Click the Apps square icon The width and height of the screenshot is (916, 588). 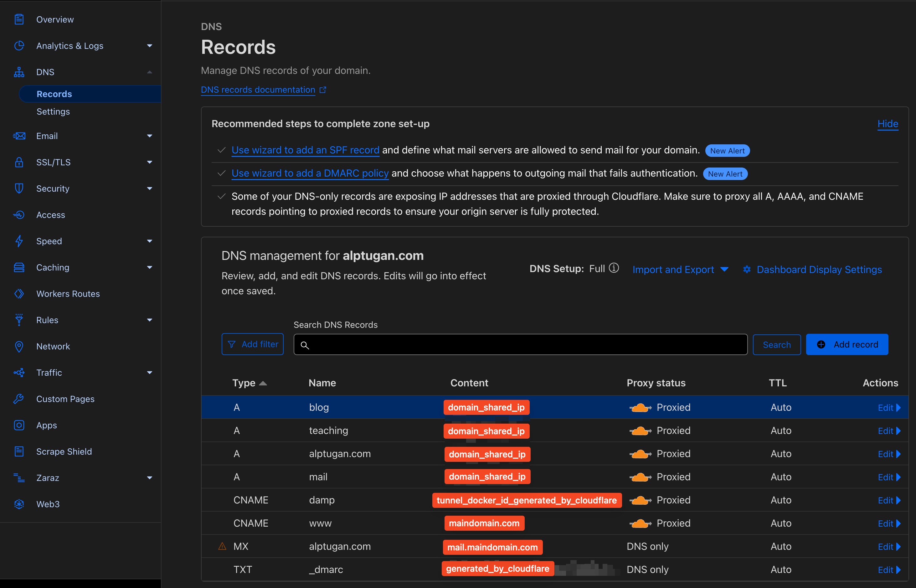19,425
